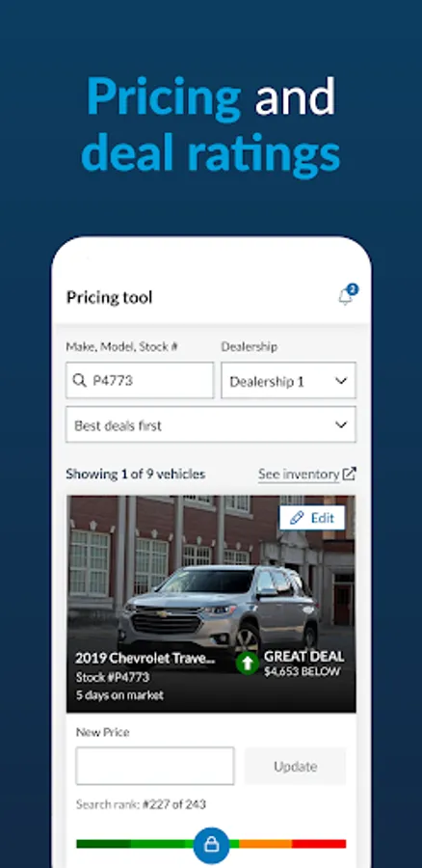The height and width of the screenshot is (868, 422).
Task: Click the green great deal arrow icon
Action: pyautogui.click(x=248, y=663)
